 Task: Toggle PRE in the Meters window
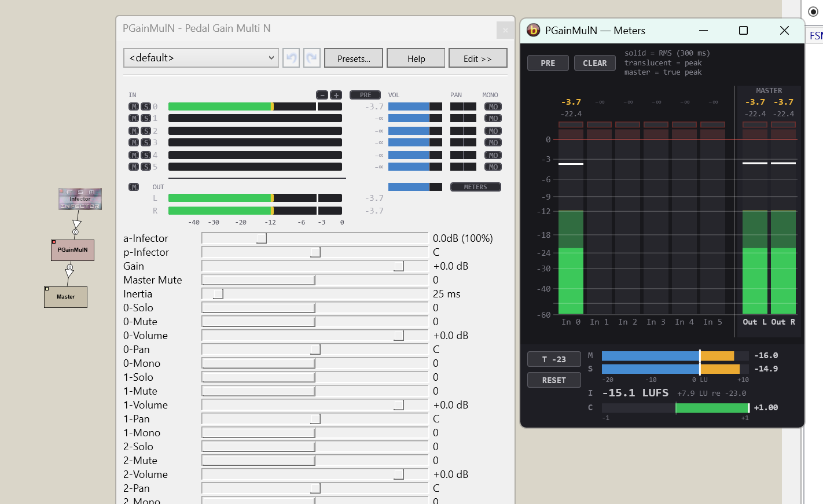[x=548, y=63]
